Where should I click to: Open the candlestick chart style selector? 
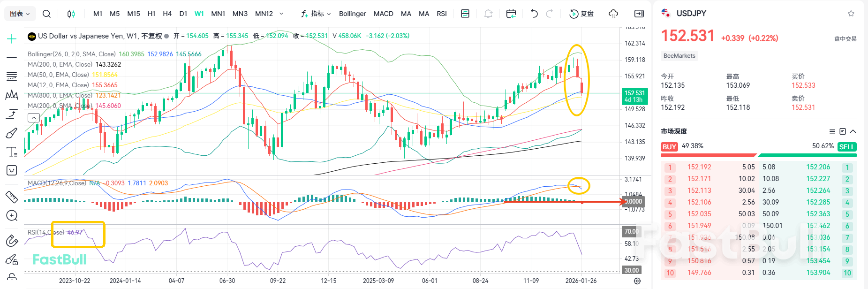[71, 14]
